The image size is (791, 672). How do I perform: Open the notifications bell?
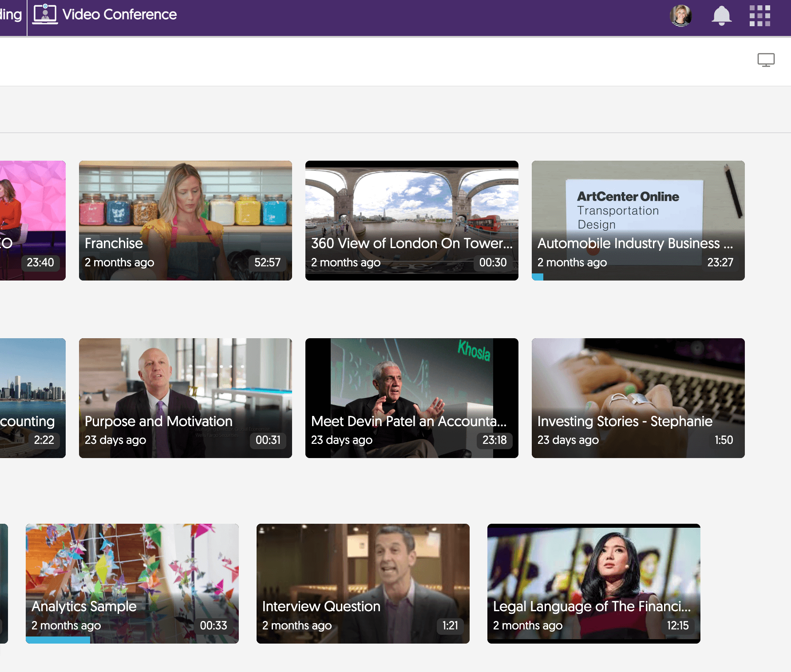tap(722, 16)
